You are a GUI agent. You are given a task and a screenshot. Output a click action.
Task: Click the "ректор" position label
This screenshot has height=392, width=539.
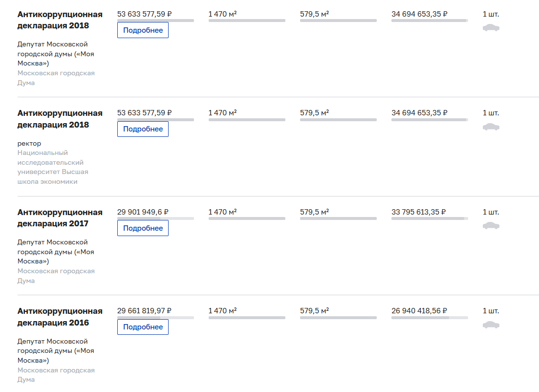(x=29, y=143)
